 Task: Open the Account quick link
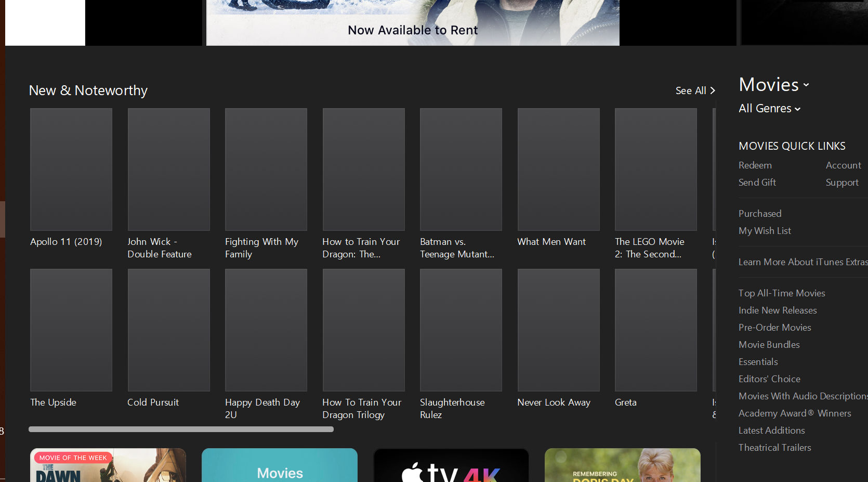pyautogui.click(x=843, y=165)
